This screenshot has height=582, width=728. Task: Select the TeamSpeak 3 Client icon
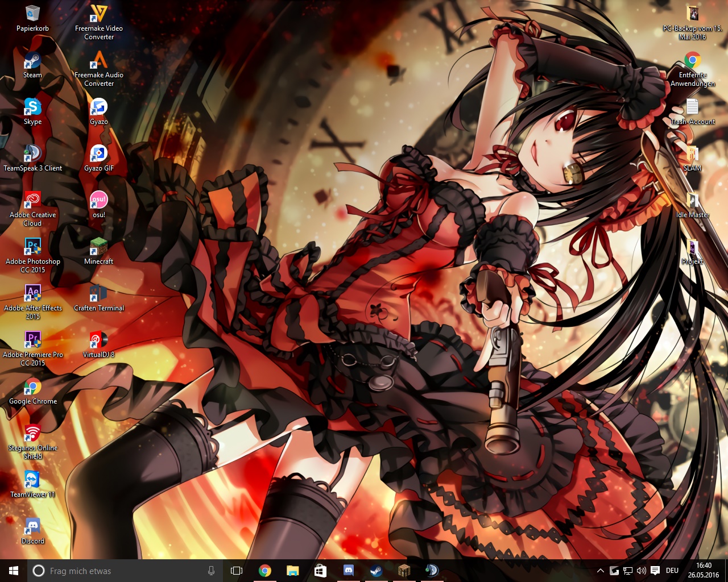pyautogui.click(x=32, y=154)
